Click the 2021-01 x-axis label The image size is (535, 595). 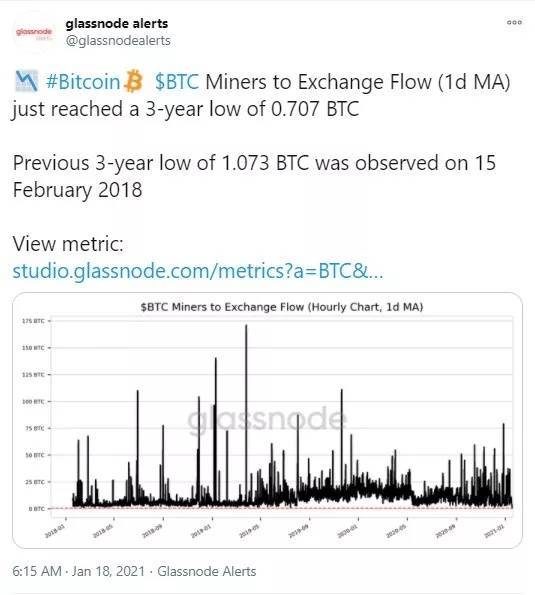coord(494,530)
